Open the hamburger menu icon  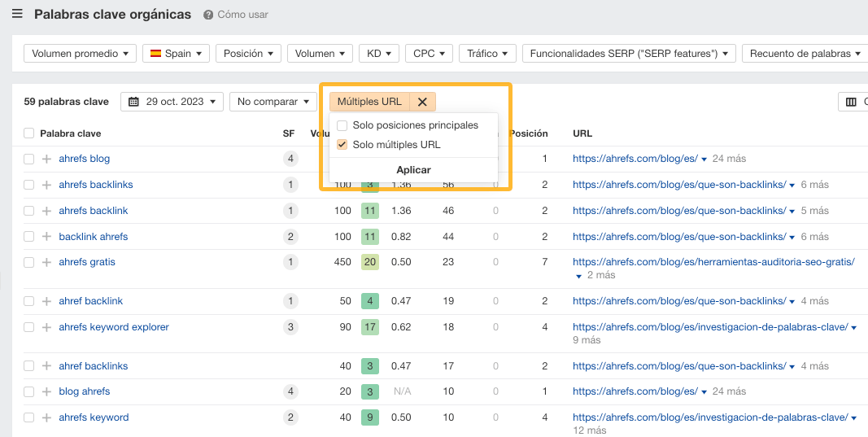pyautogui.click(x=17, y=14)
